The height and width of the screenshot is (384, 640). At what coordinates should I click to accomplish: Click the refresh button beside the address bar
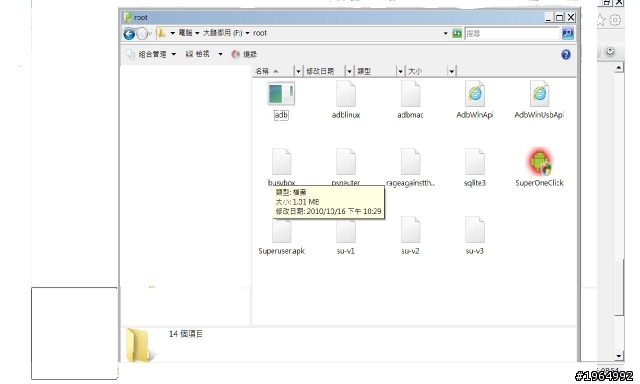457,33
